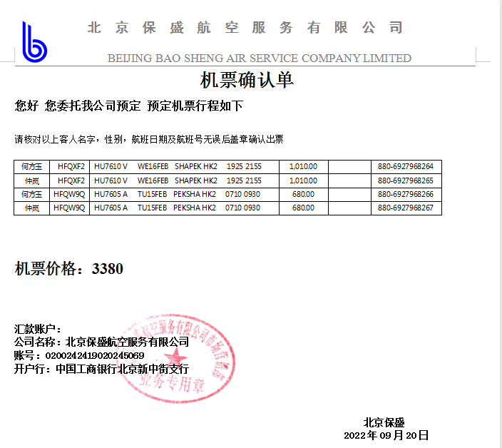The image size is (502, 448).
Task: Click the 北京保盛 signature text
Action: point(384,422)
